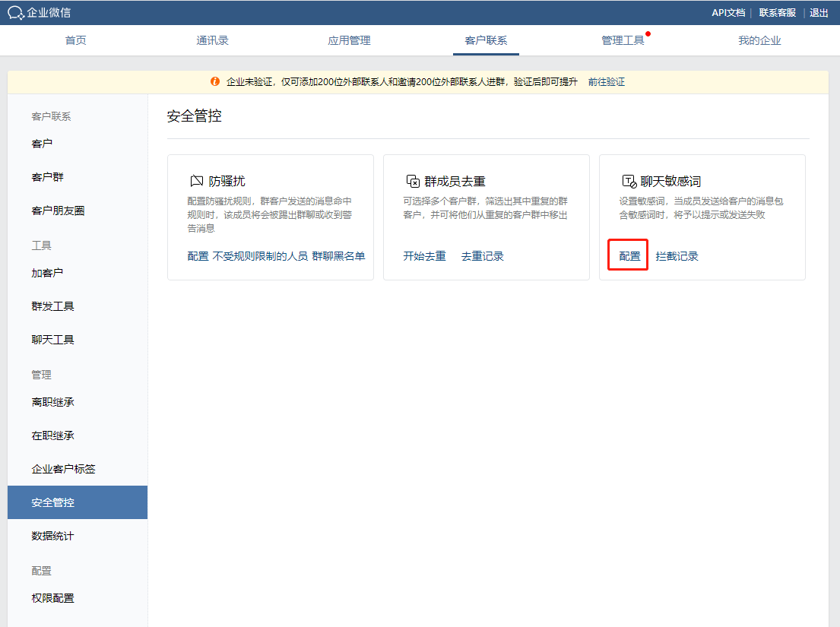Select 数据统计 in the sidebar

click(x=53, y=536)
